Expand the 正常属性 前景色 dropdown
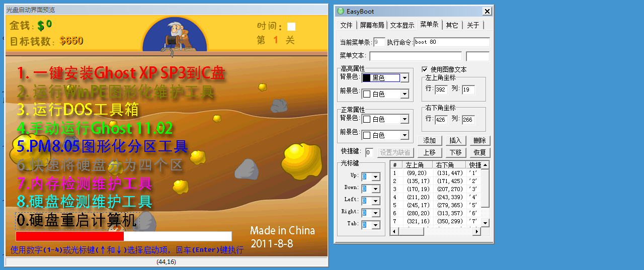The width and height of the screenshot is (644, 270). [405, 135]
